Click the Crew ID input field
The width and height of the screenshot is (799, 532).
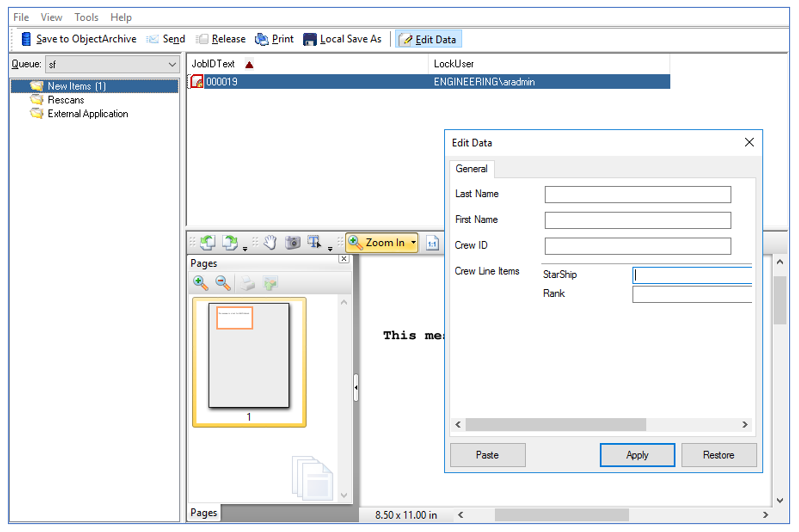[x=638, y=246]
